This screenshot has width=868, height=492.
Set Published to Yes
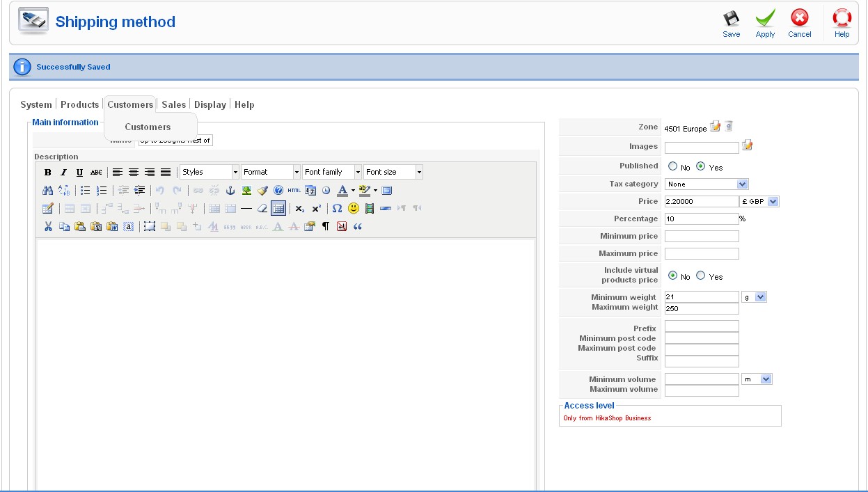click(700, 166)
